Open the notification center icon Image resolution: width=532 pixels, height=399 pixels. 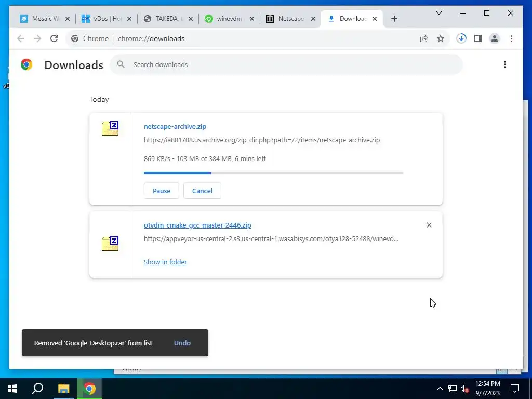pos(515,389)
